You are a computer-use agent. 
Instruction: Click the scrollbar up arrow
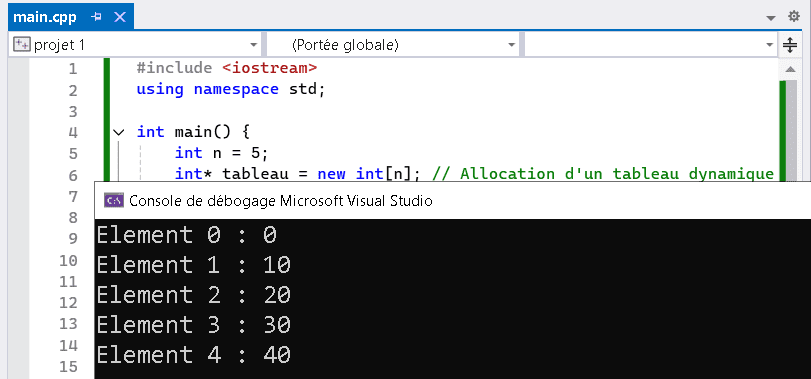(790, 69)
